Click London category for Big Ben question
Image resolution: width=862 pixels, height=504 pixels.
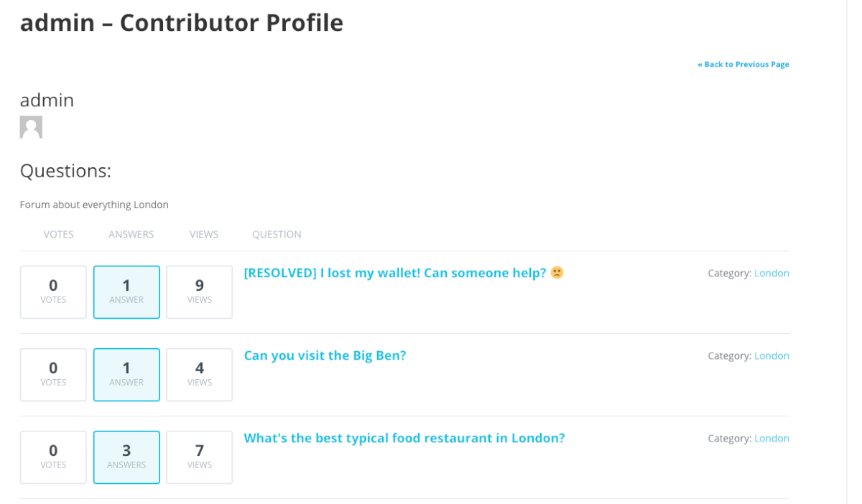coord(771,356)
